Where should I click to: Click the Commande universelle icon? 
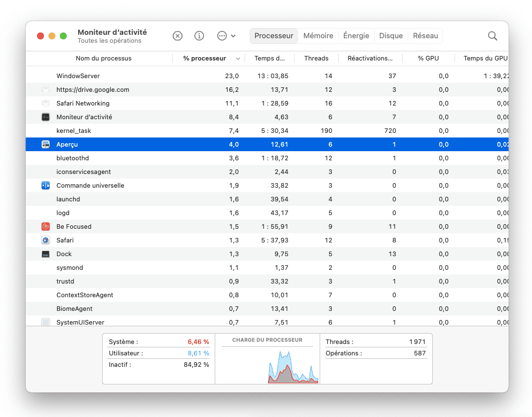point(46,185)
